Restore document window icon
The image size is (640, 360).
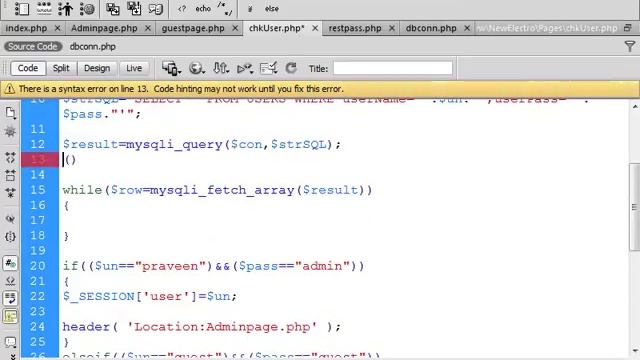point(628,28)
